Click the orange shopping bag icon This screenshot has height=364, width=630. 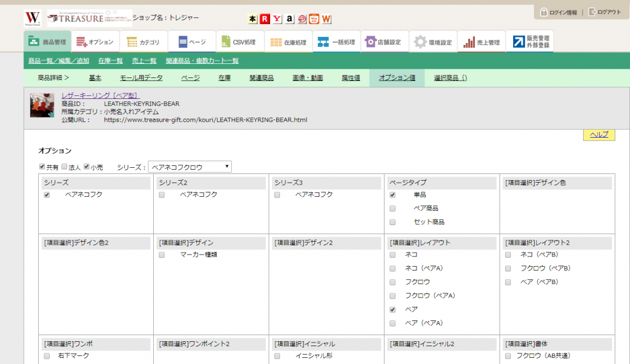(x=314, y=19)
